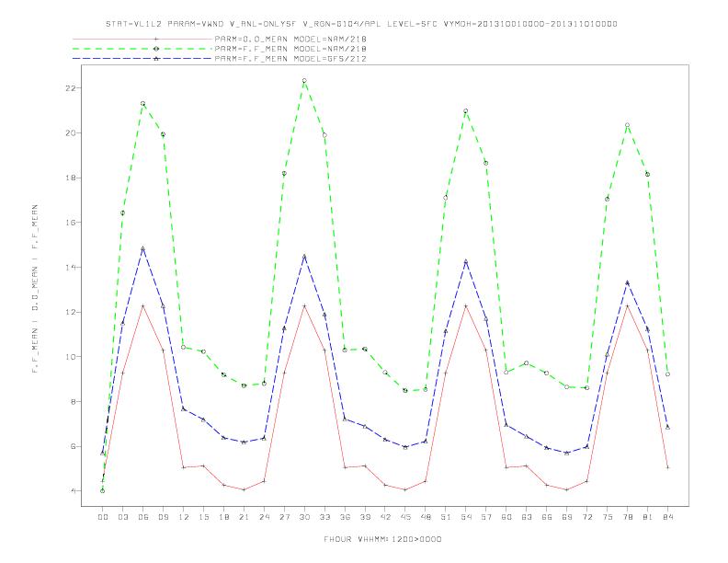Viewport: 728px width, 563px height.
Task: Click y-axis tick label 14
Action: [70, 268]
